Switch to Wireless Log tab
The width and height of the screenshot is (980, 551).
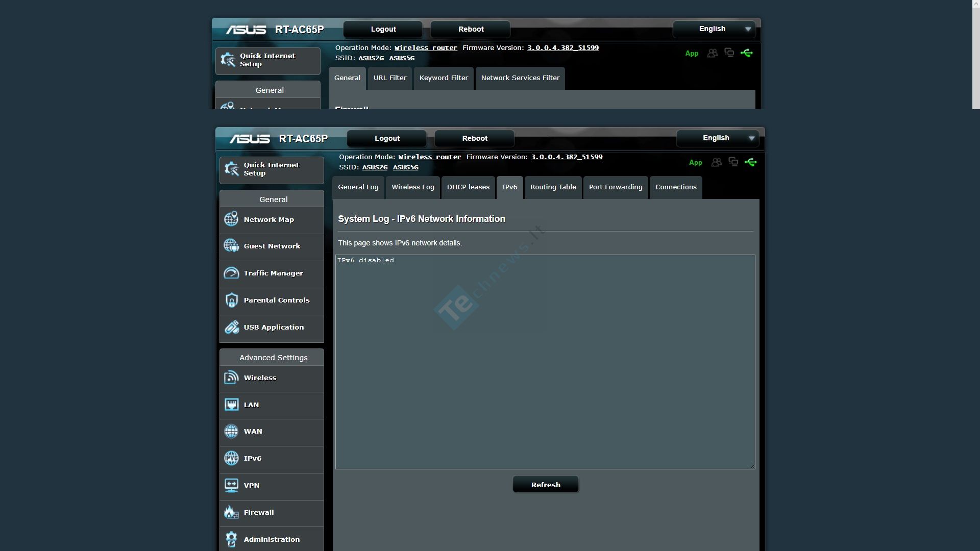[413, 187]
